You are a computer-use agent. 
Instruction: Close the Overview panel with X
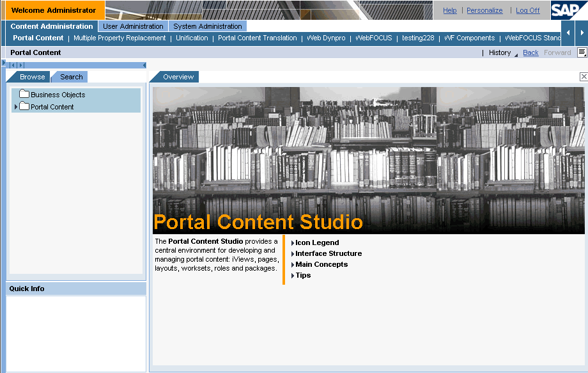(x=583, y=77)
